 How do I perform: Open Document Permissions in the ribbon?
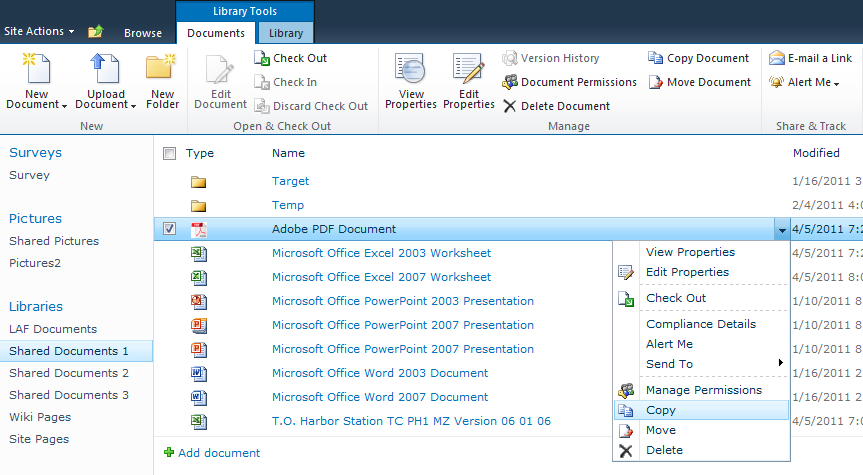[x=569, y=82]
